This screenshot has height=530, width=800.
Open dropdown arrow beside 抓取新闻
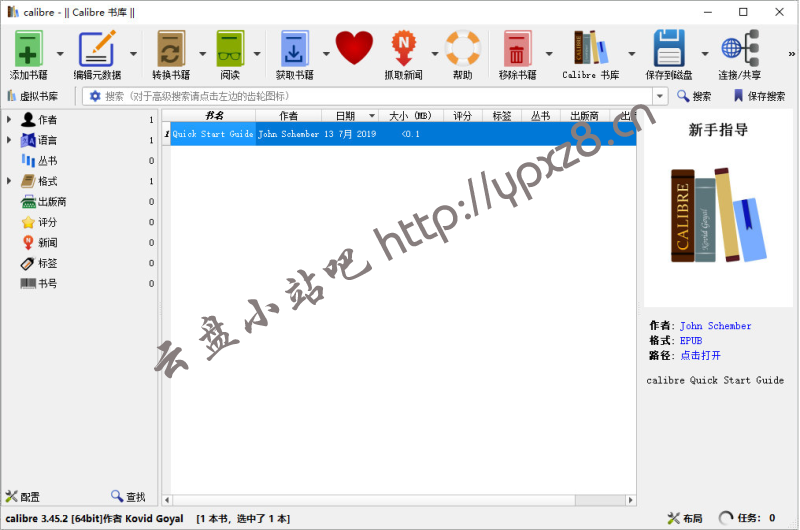[x=435, y=54]
